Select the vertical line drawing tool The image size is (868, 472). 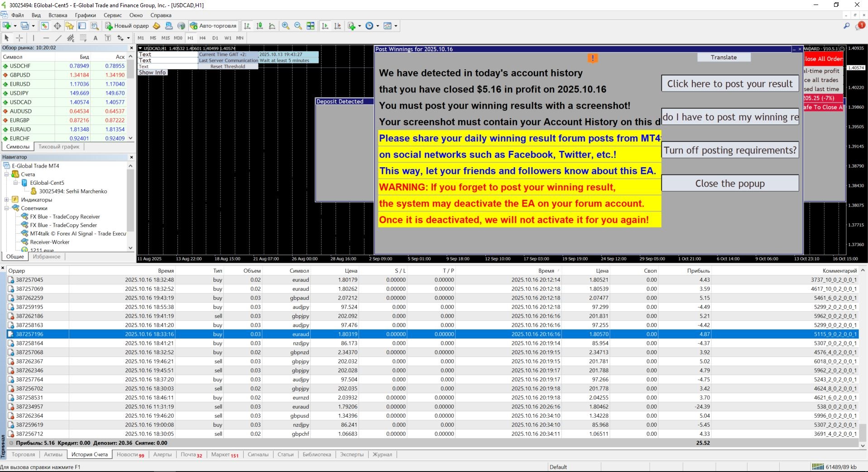point(34,38)
